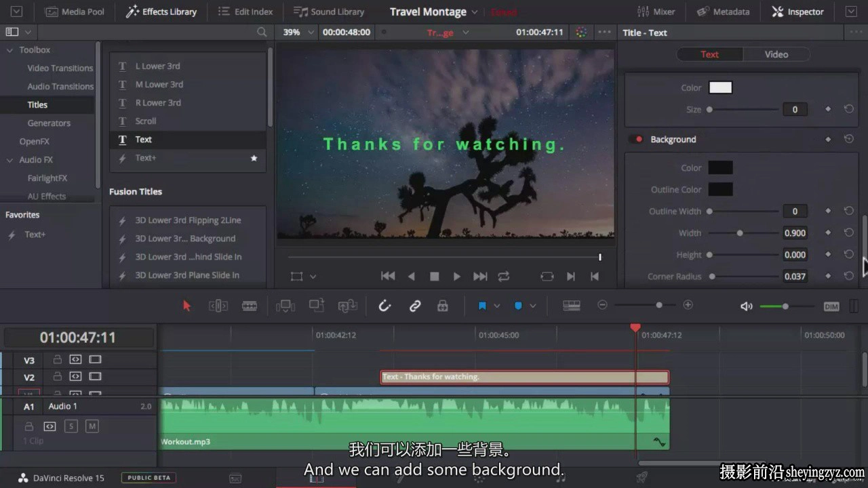Reset the stroke Size parameter
Viewport: 868px width, 488px height.
point(848,109)
